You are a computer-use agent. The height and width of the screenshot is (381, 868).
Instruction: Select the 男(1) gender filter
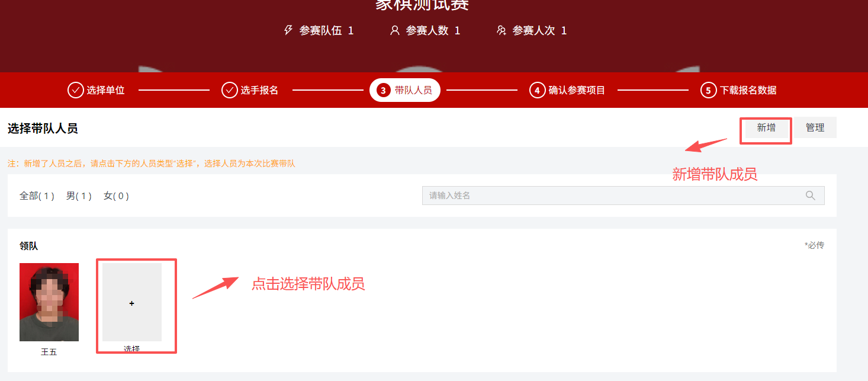point(79,196)
